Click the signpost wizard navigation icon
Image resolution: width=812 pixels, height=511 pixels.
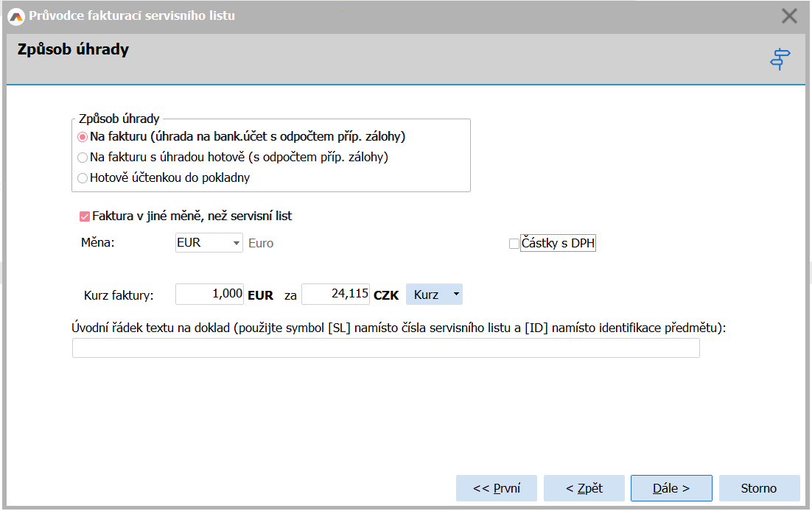coord(780,59)
